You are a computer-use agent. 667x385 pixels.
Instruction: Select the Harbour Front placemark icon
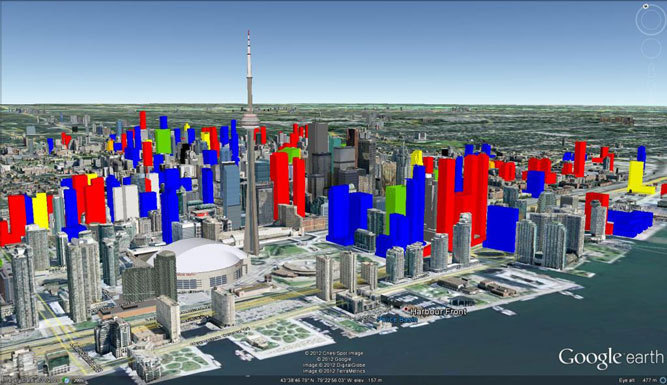[407, 309]
